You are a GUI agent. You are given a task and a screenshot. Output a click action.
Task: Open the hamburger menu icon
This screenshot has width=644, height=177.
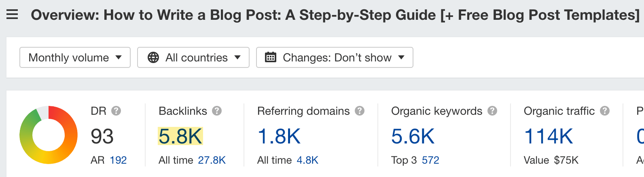12,15
